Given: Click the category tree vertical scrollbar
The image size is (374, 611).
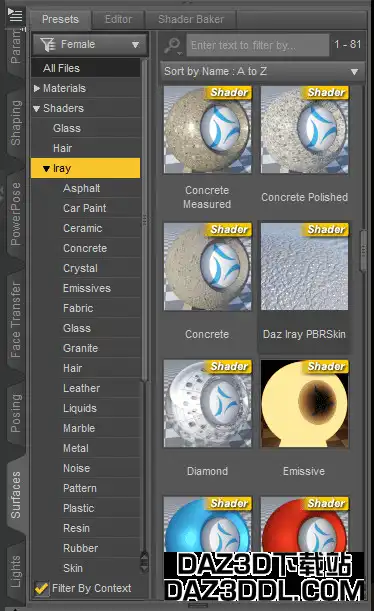Looking at the screenshot, I should (x=145, y=220).
